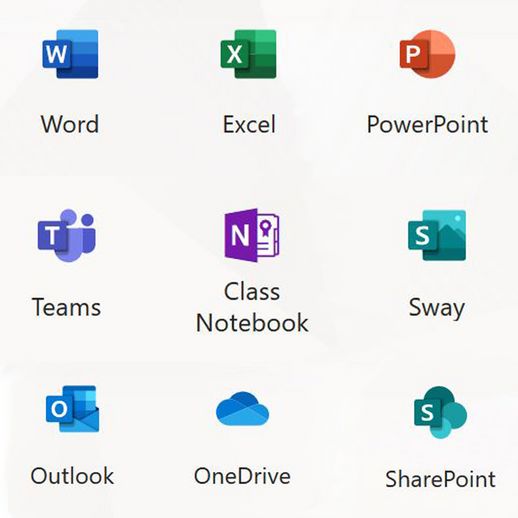Click the "Class Notebook" text label
This screenshot has height=518, width=518.
[252, 307]
